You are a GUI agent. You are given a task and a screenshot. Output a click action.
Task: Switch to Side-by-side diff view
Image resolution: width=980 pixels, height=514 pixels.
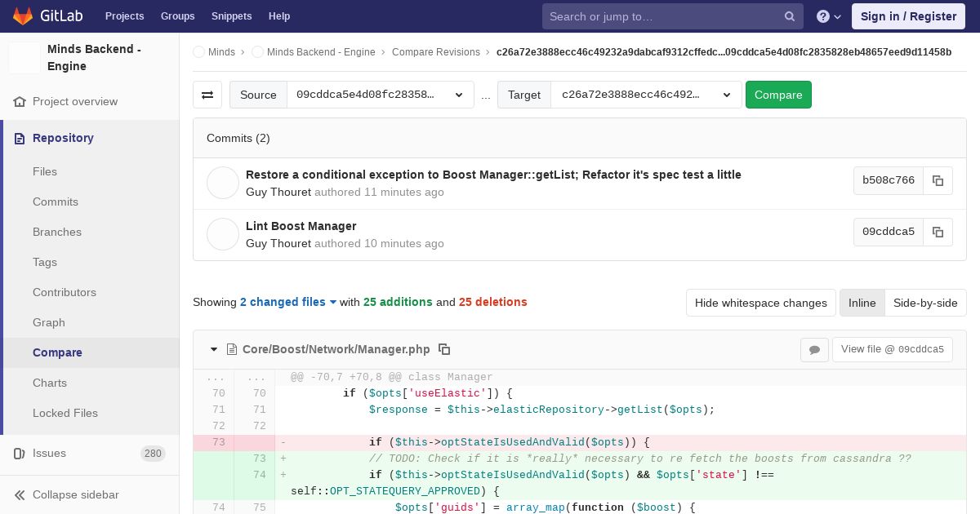[x=925, y=303]
